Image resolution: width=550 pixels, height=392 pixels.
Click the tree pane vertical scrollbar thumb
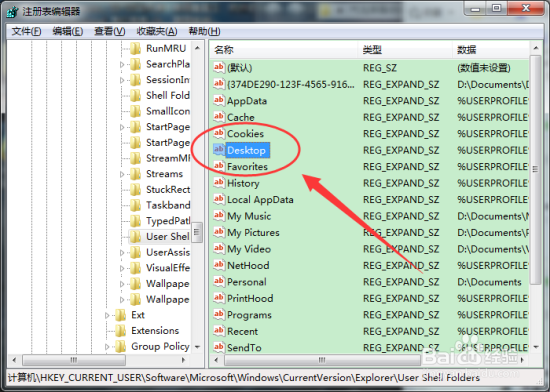(x=197, y=232)
